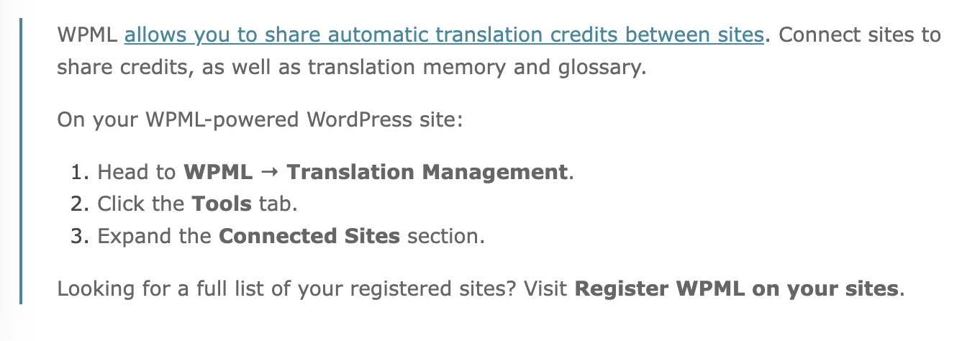Click the bold Translation Management text
This screenshot has height=341, width=980.
pos(427,173)
